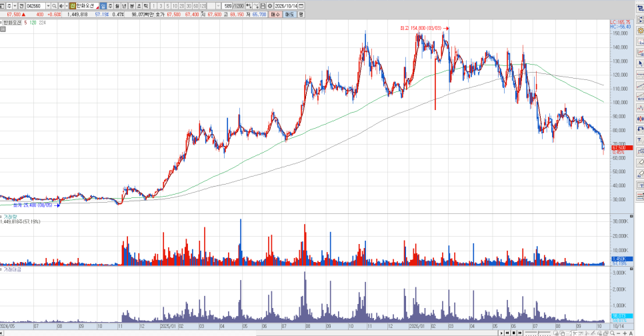Screen dimensions: 644x336
Task: Click the 589 candle count input field
Action: pos(227,6)
